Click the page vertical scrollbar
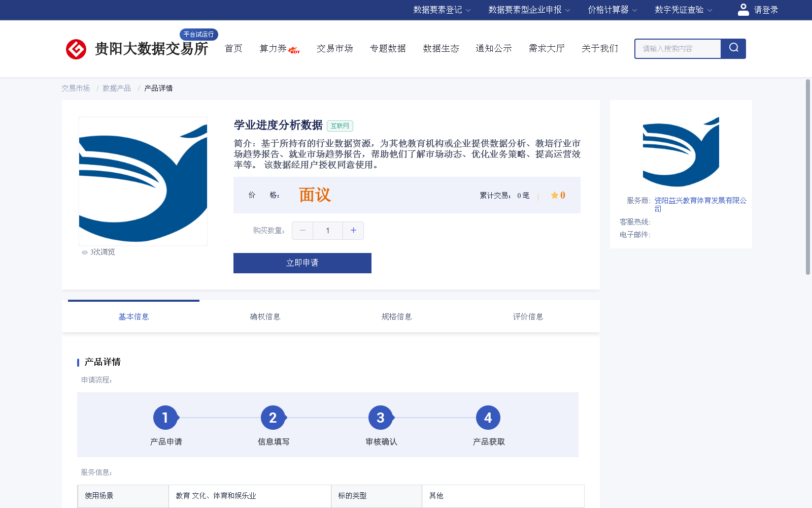This screenshot has width=812, height=508. [x=808, y=177]
